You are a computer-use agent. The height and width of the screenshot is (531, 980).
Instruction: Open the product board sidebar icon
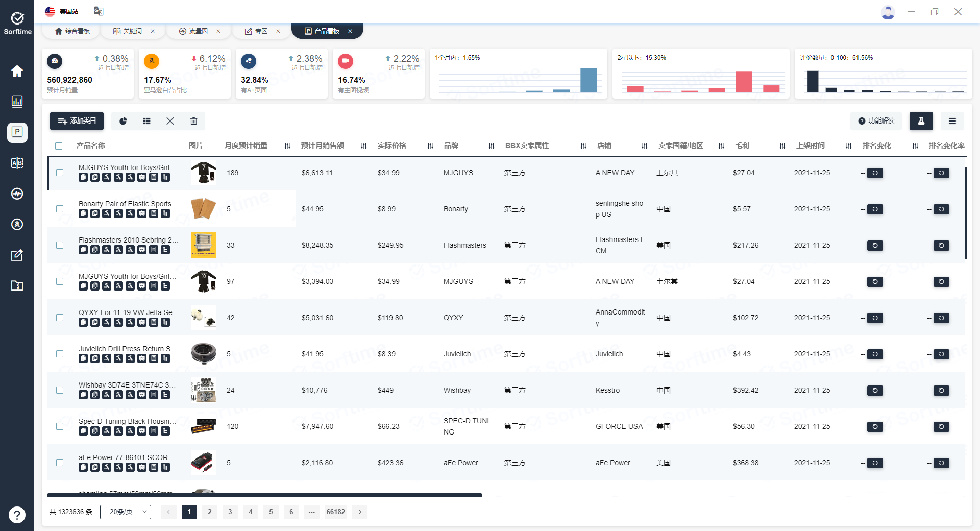point(17,132)
